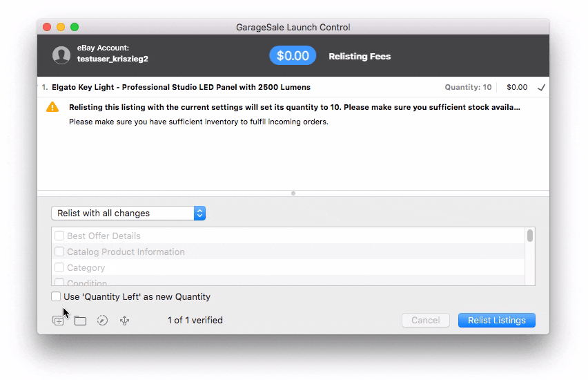Click the anchor-shaped icon in bottom toolbar

tap(124, 321)
